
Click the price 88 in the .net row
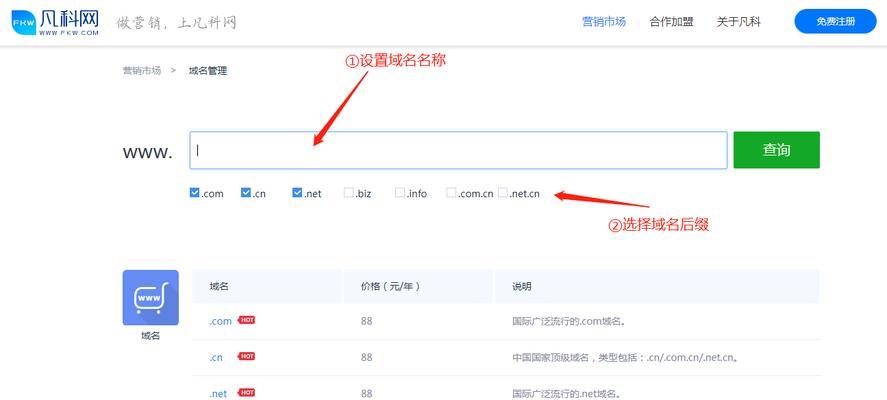(367, 394)
